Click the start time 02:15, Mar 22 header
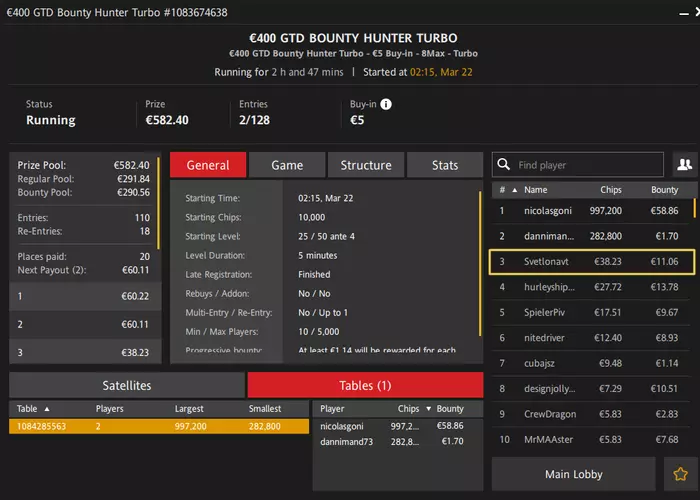Viewport: 700px width, 500px height. (x=441, y=72)
